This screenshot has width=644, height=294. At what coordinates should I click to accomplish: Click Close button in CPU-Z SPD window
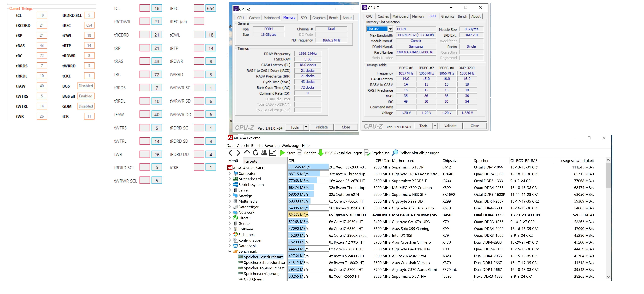click(475, 126)
